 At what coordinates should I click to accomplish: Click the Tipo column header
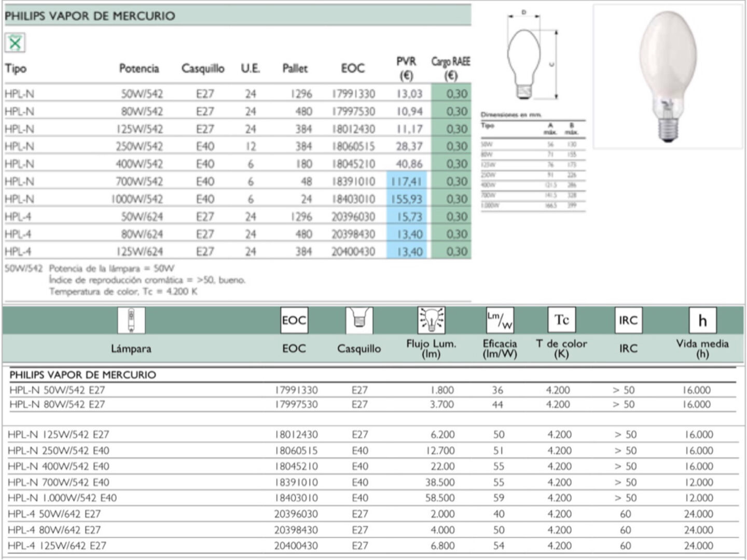click(x=16, y=68)
